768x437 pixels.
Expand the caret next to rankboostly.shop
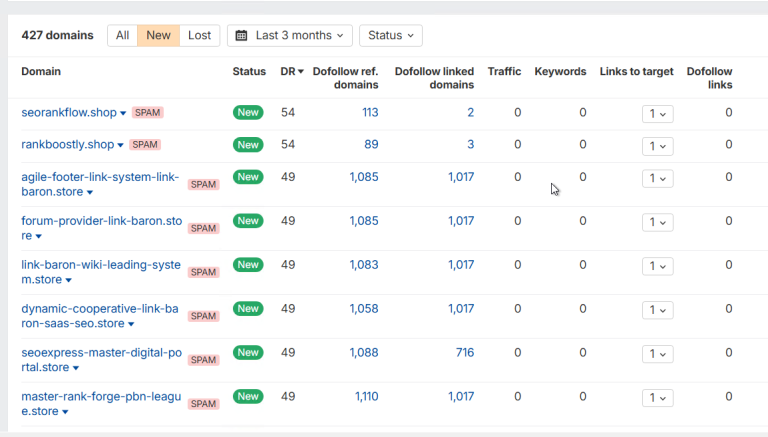point(120,145)
